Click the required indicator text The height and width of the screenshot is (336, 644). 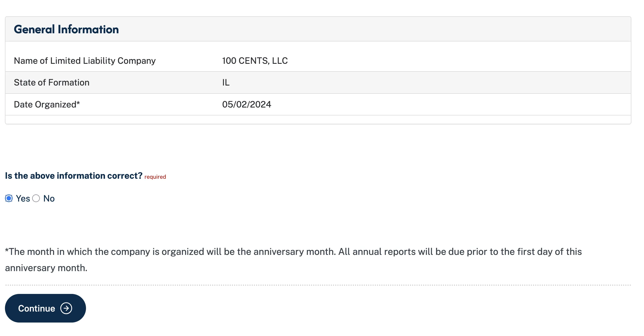155,177
